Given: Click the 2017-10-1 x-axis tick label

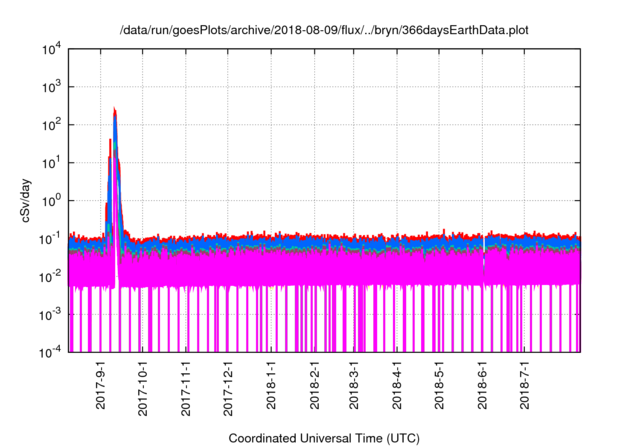Looking at the screenshot, I should pyautogui.click(x=142, y=388).
